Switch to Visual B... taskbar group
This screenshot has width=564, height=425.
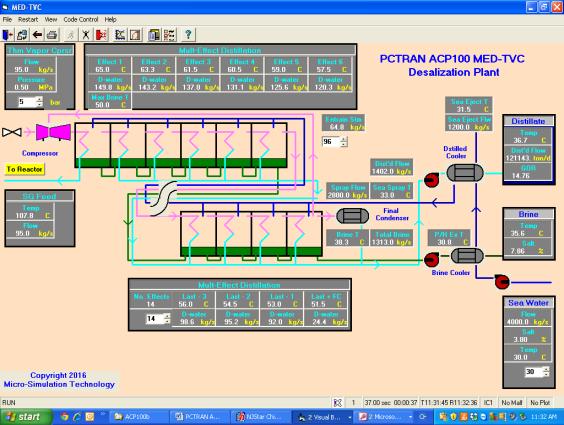click(322, 417)
